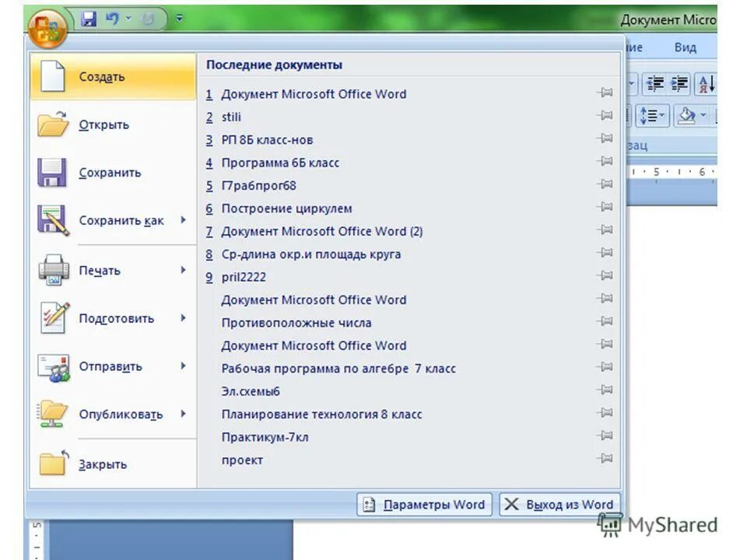
Task: Open recent document 1 Документ Microsoft Office Word
Action: [x=409, y=94]
